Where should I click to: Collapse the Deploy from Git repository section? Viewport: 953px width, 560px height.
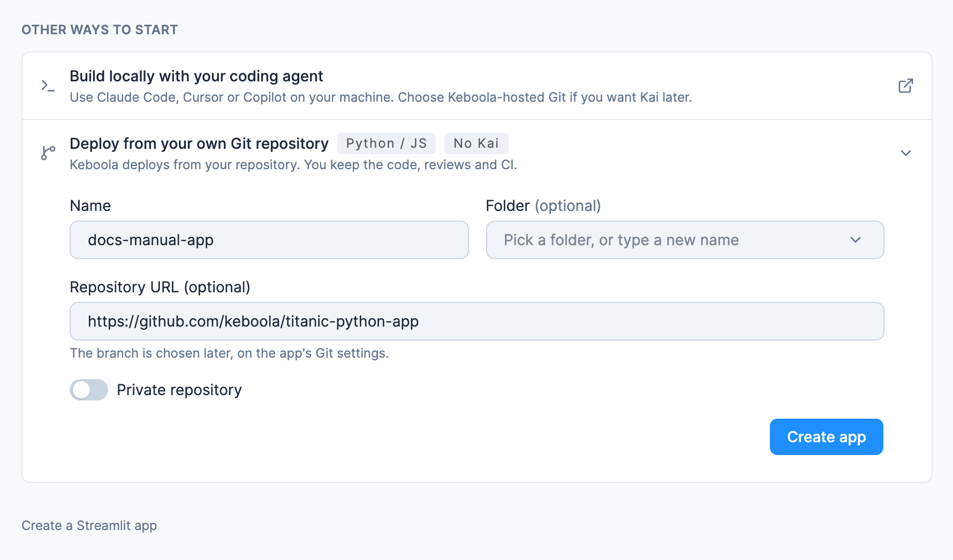(905, 153)
